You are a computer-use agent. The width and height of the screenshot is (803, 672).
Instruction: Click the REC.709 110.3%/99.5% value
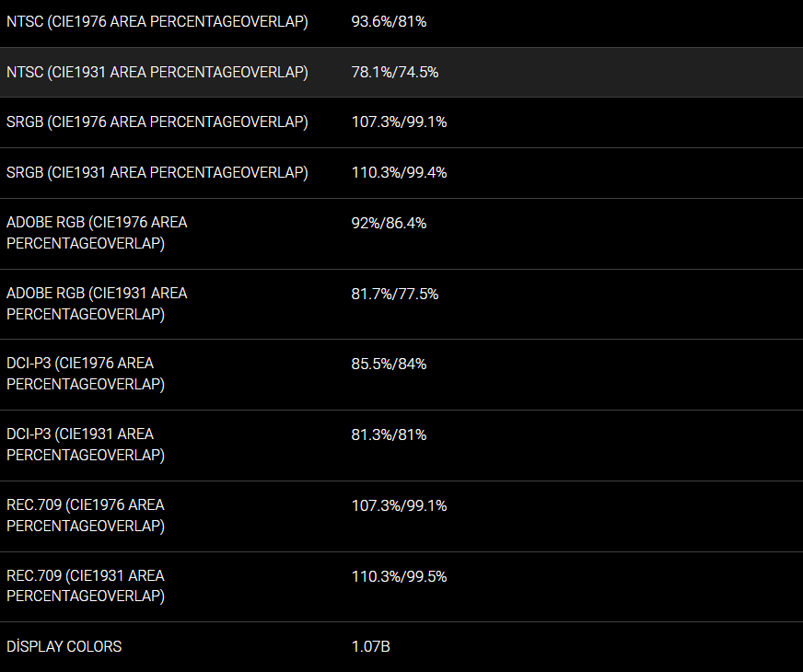click(399, 577)
